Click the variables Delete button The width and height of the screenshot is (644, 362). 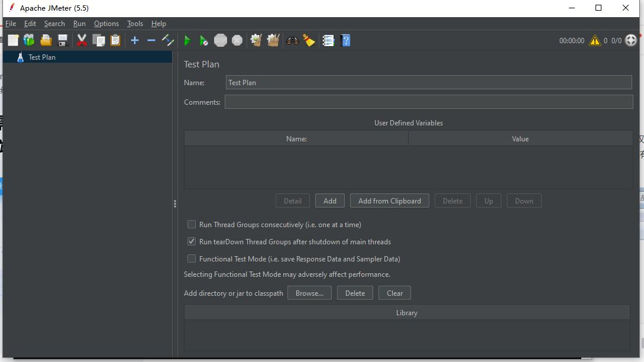tap(452, 201)
